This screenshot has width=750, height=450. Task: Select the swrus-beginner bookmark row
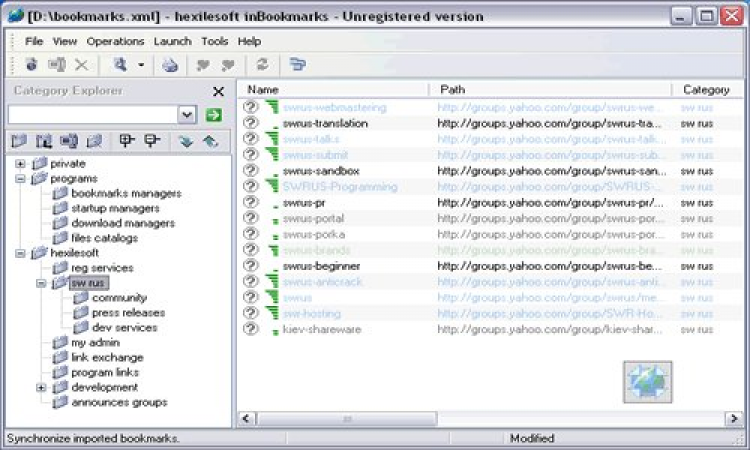pos(490,266)
